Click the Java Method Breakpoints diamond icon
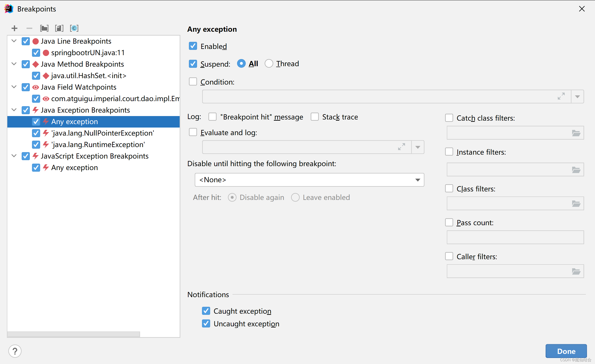595x364 pixels. (x=35, y=64)
